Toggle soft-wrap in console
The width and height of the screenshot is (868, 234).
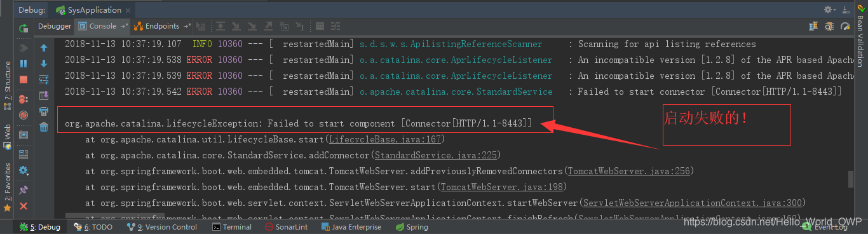tap(44, 79)
